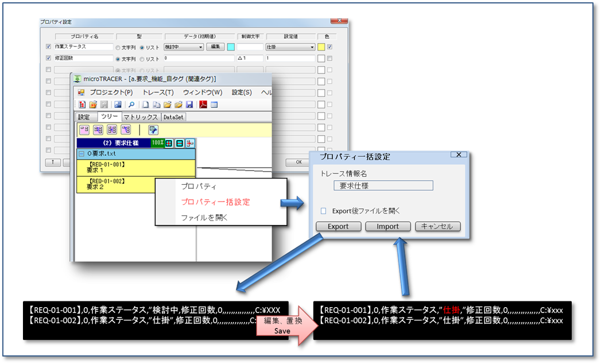The height and width of the screenshot is (364, 601).
Task: Click the 作業ステータス property name field
Action: [x=83, y=47]
